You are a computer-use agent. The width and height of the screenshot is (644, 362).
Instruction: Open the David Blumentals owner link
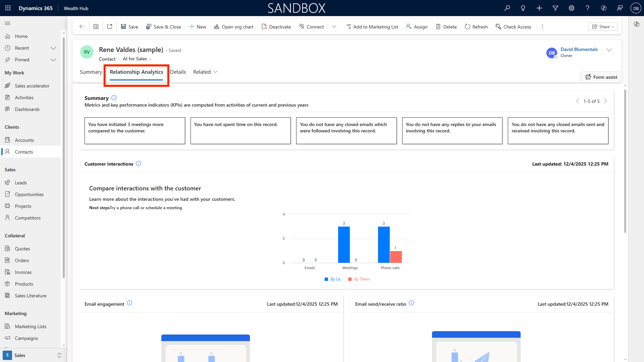579,49
